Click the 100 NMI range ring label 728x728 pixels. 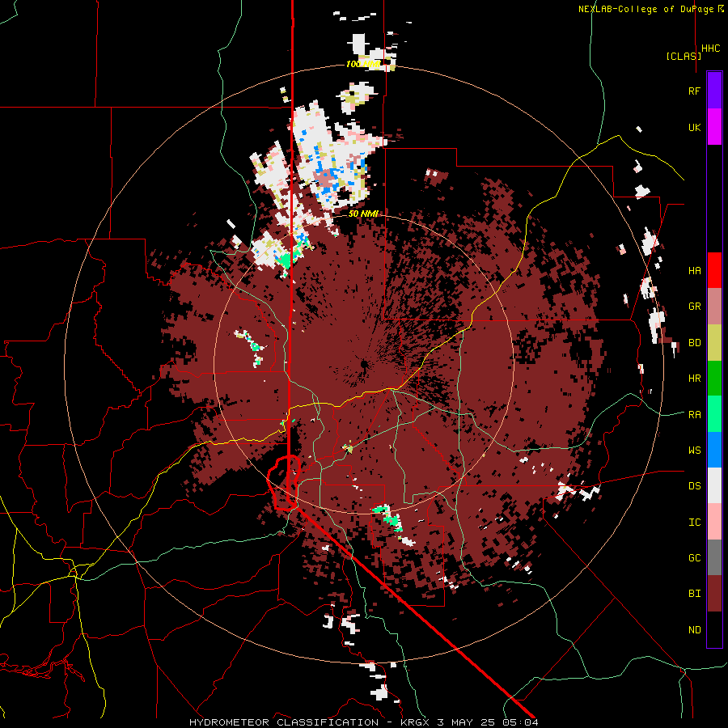[x=363, y=64]
